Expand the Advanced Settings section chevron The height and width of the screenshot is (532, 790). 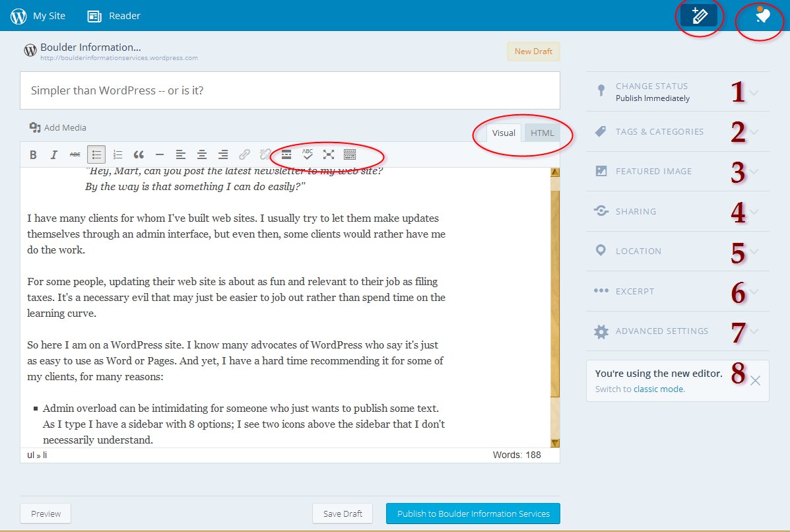click(x=754, y=331)
